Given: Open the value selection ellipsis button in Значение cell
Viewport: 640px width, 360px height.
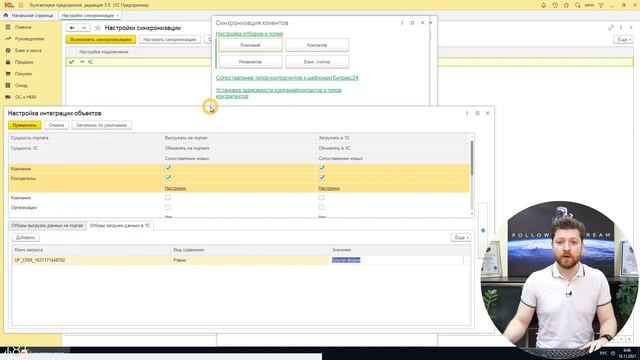Looking at the screenshot, I should (467, 260).
